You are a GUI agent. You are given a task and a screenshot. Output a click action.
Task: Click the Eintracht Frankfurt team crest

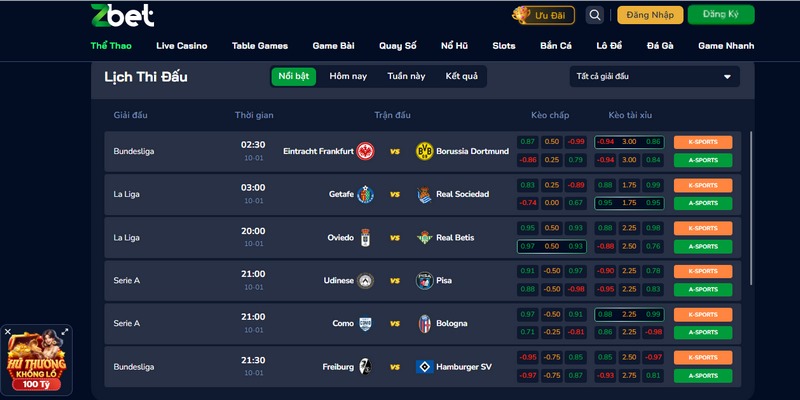point(365,151)
